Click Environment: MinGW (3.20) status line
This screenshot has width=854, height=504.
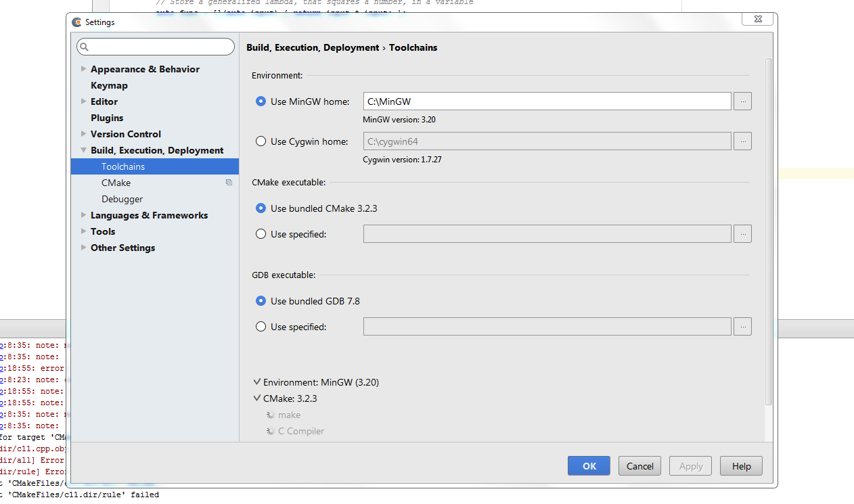(316, 382)
